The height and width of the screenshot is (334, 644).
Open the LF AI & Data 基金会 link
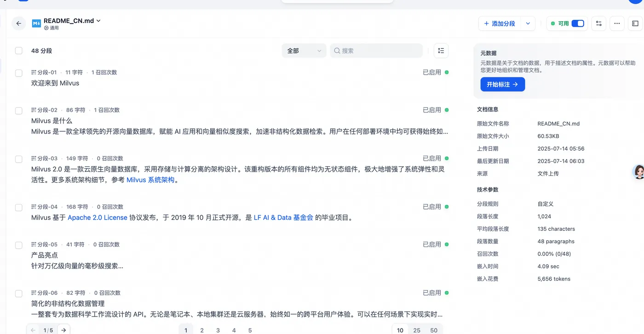point(283,217)
